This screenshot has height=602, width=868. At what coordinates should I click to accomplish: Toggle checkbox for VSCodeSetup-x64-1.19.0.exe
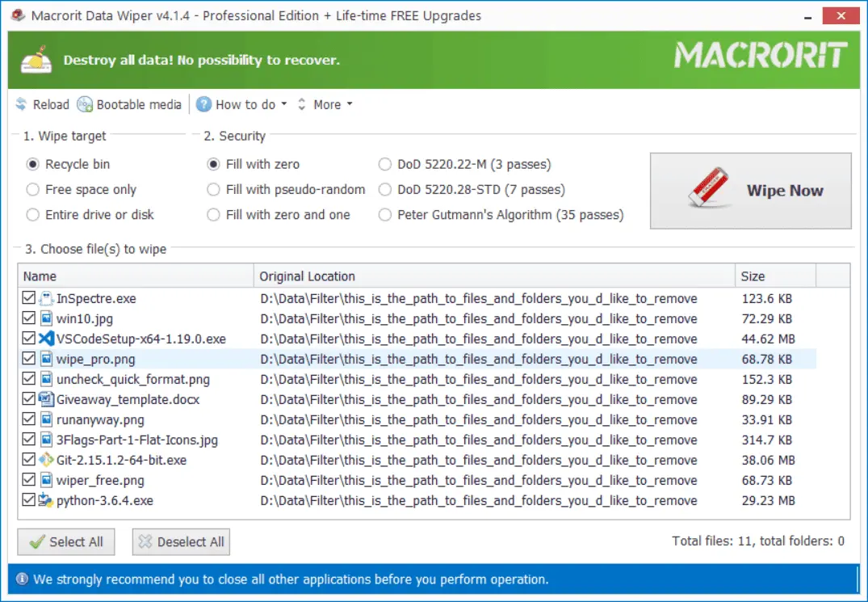tap(29, 339)
